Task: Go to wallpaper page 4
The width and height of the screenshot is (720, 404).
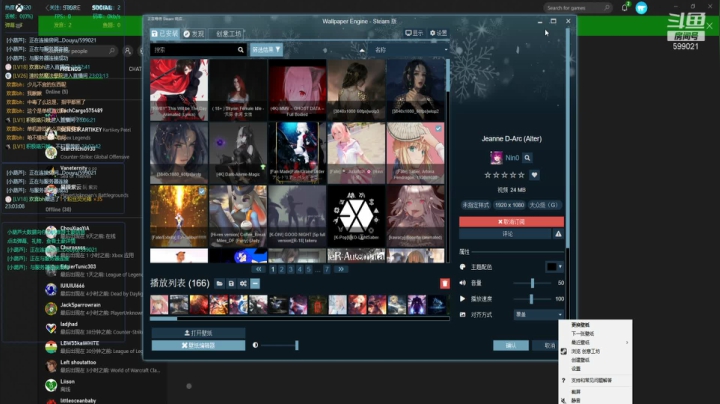Action: (300, 269)
